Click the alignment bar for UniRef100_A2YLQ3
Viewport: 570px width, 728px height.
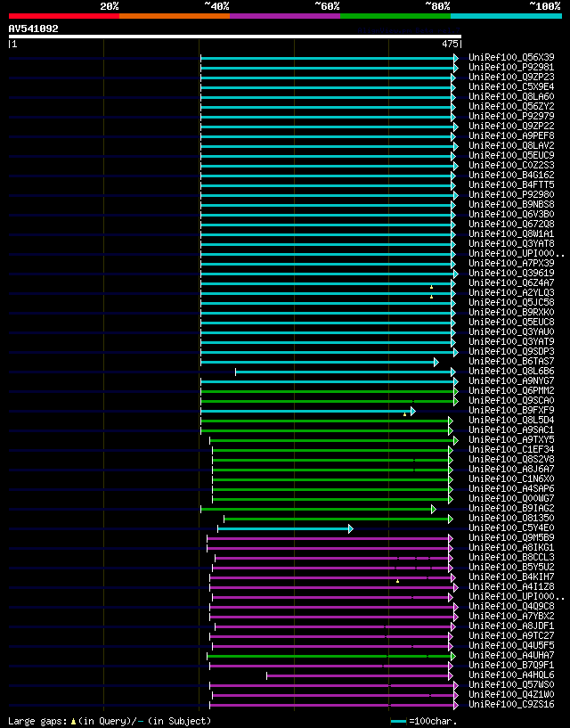tap(328, 293)
